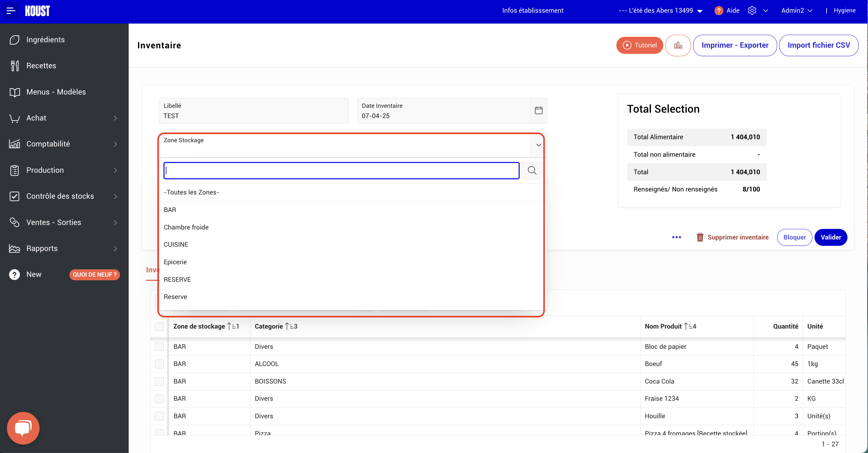Image resolution: width=868 pixels, height=453 pixels.
Task: Expand Ventes - Sorties chevron
Action: point(116,223)
